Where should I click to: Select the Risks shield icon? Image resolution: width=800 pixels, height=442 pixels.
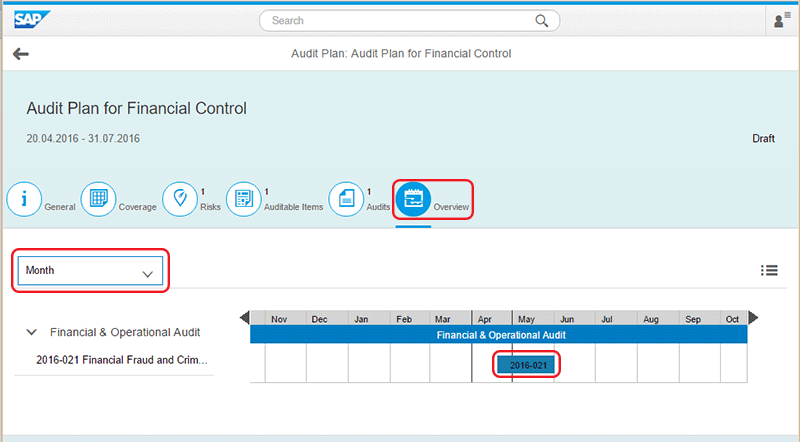pyautogui.click(x=180, y=199)
